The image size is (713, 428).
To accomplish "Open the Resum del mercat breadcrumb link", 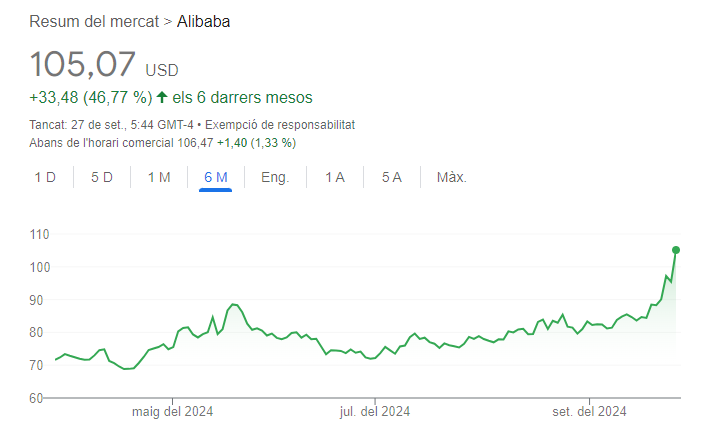I will coord(94,21).
